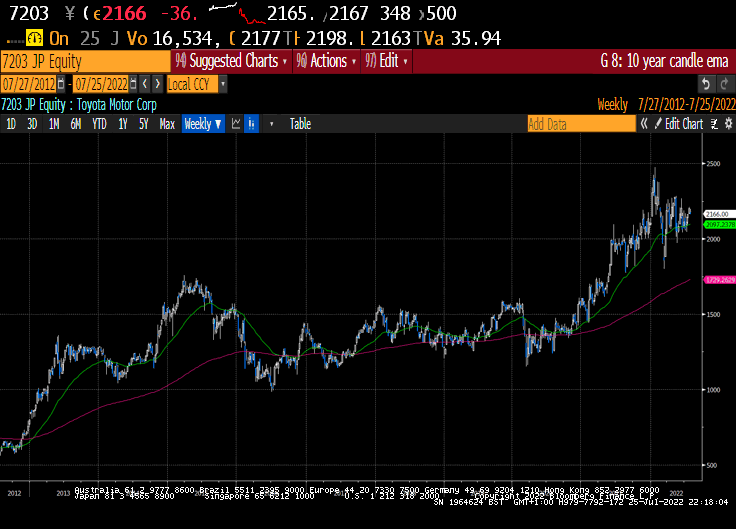Click the G 8: 10 year candle ema title
The image size is (736, 529).
664,61
